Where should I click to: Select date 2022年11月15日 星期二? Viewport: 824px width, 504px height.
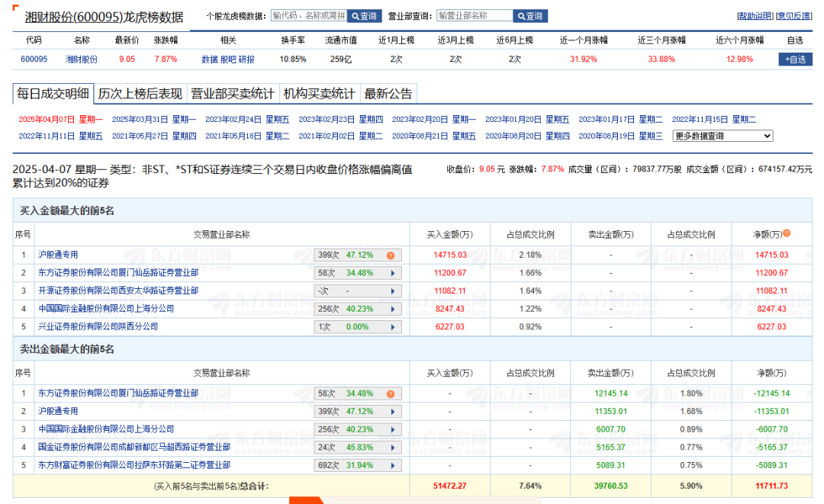click(x=714, y=120)
